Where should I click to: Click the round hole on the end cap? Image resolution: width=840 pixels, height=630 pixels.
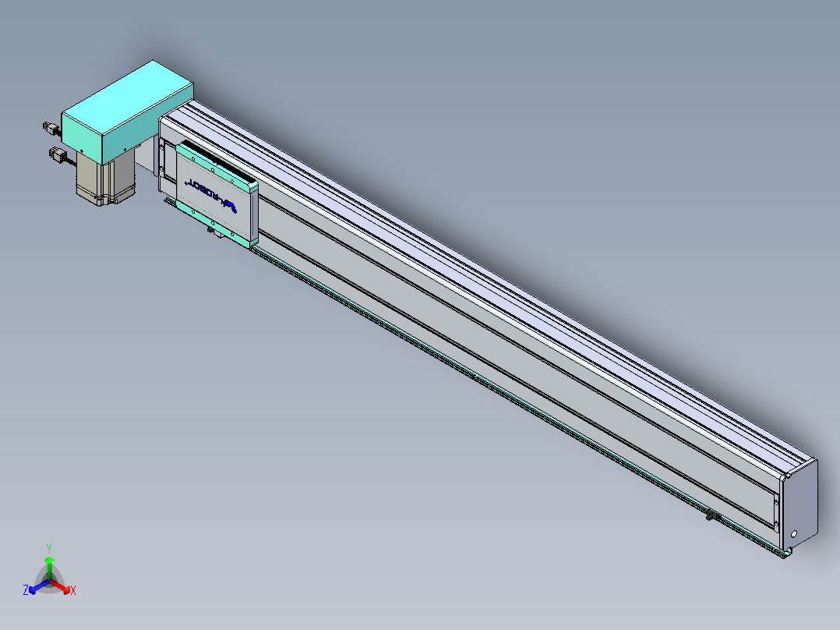click(794, 534)
